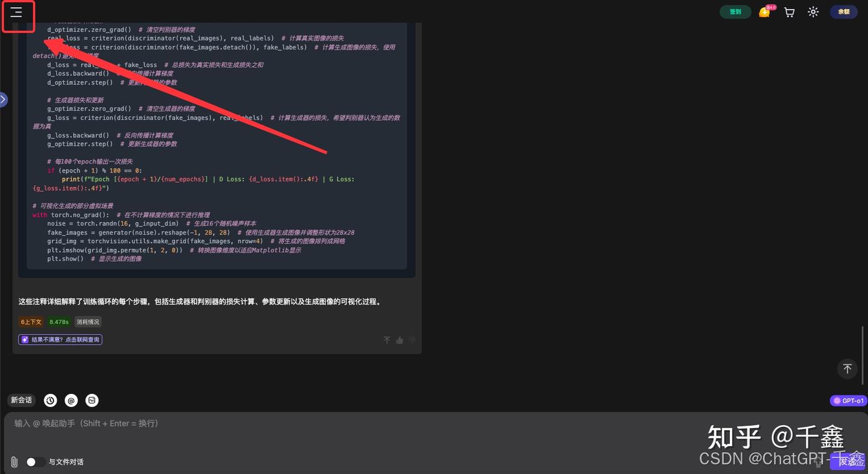Image resolution: width=868 pixels, height=474 pixels.
Task: Expand the left sidebar chevron
Action: pos(3,99)
